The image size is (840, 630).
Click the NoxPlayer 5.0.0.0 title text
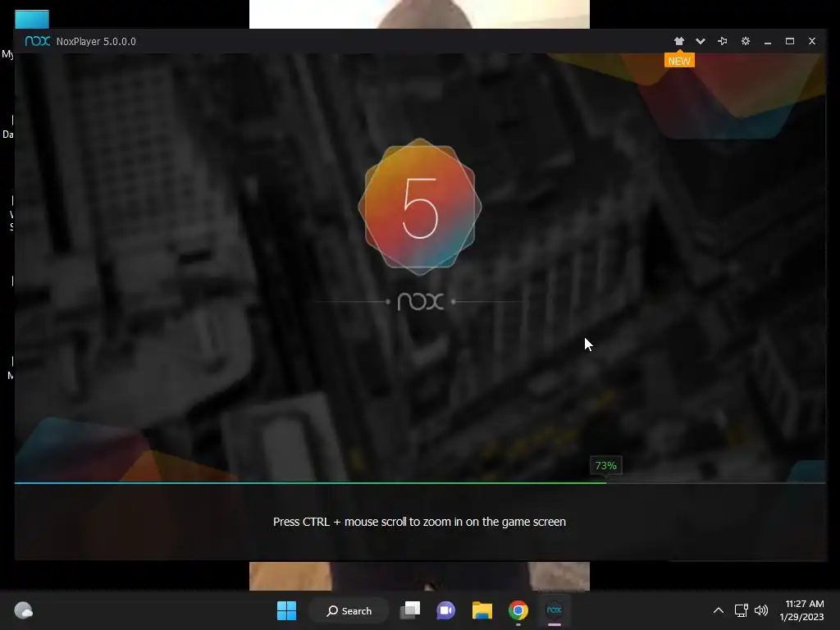click(96, 42)
